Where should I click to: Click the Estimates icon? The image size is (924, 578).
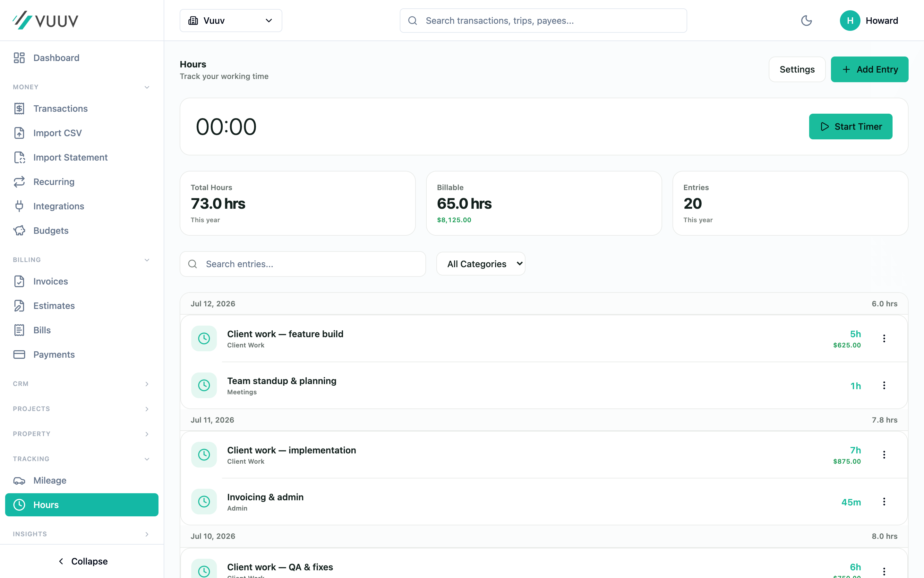19,306
